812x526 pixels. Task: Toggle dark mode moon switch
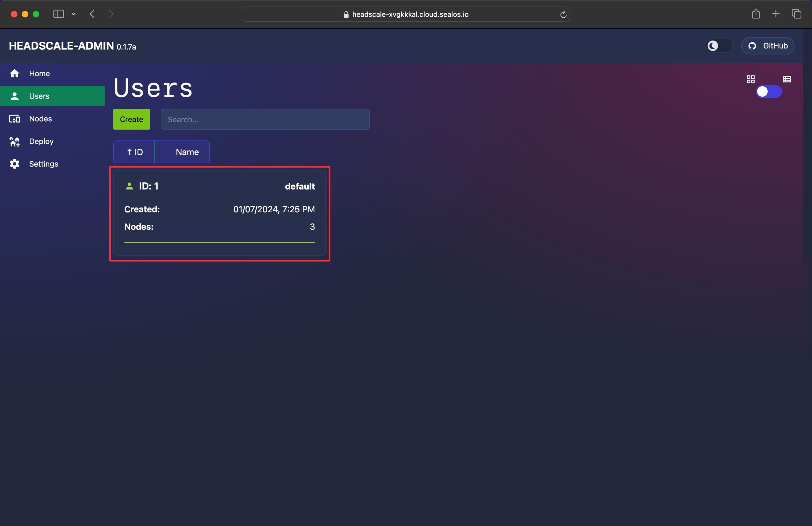pos(719,46)
